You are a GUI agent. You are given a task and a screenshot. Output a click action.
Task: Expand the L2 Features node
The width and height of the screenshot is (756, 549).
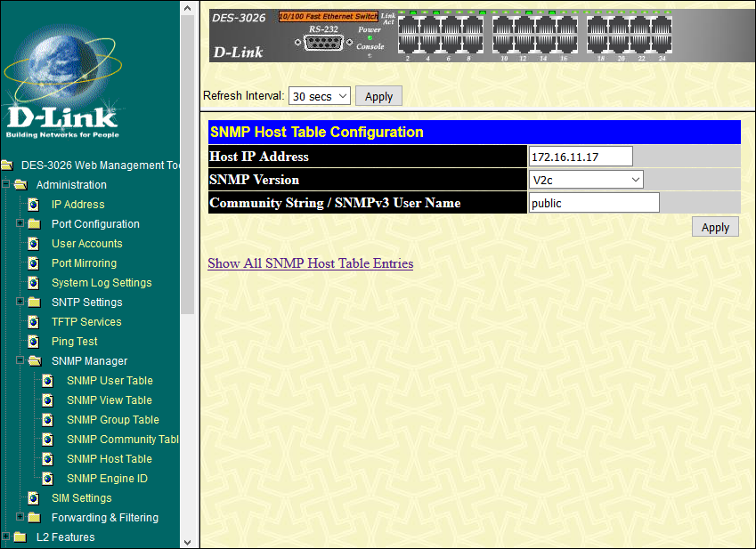click(x=6, y=537)
